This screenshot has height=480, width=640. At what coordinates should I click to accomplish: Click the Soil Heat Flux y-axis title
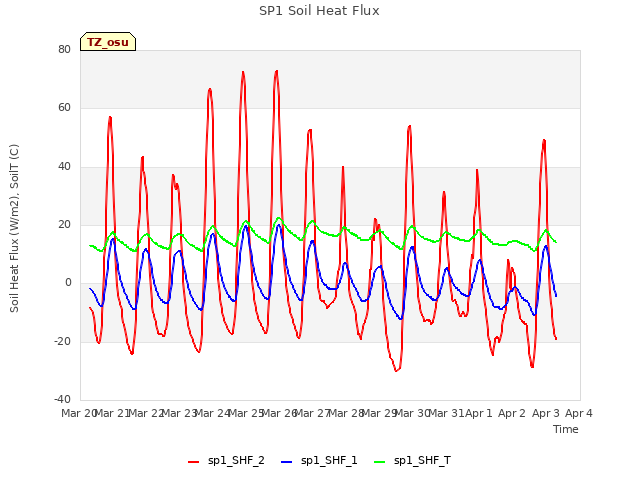14,228
